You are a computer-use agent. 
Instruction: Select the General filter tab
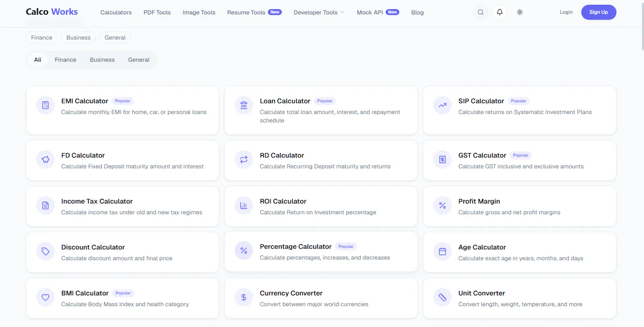tap(139, 60)
